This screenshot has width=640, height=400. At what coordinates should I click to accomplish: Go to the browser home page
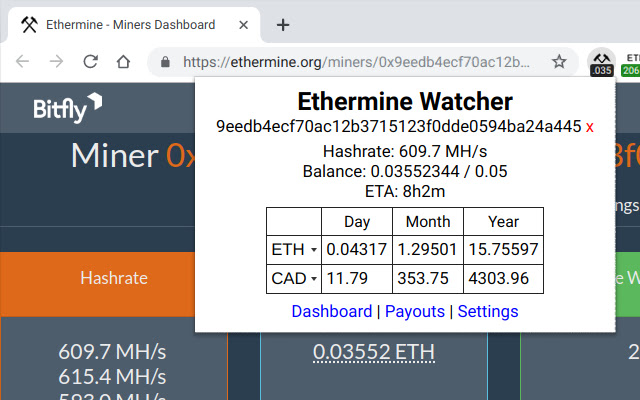pyautogui.click(x=123, y=62)
